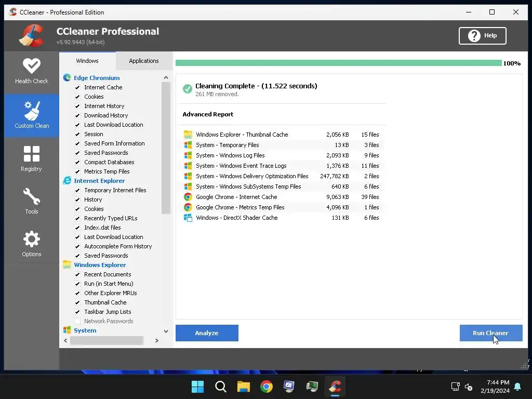This screenshot has width=532, height=399.
Task: Click the green Cleaning Complete checkmark icon
Action: pyautogui.click(x=187, y=89)
